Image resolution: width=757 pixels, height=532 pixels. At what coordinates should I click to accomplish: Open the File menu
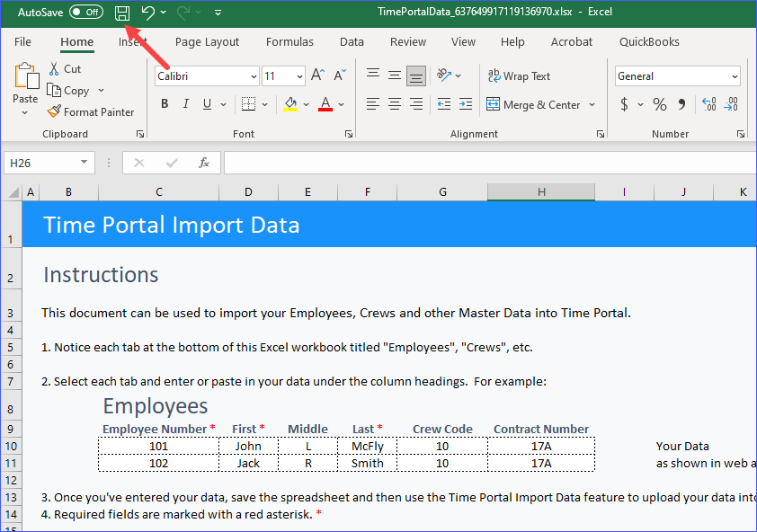click(x=22, y=42)
